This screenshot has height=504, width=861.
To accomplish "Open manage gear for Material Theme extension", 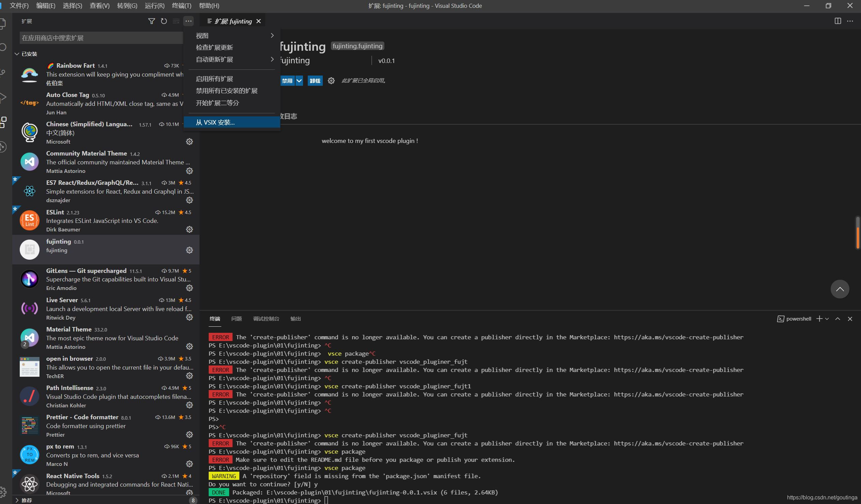I will [x=189, y=346].
